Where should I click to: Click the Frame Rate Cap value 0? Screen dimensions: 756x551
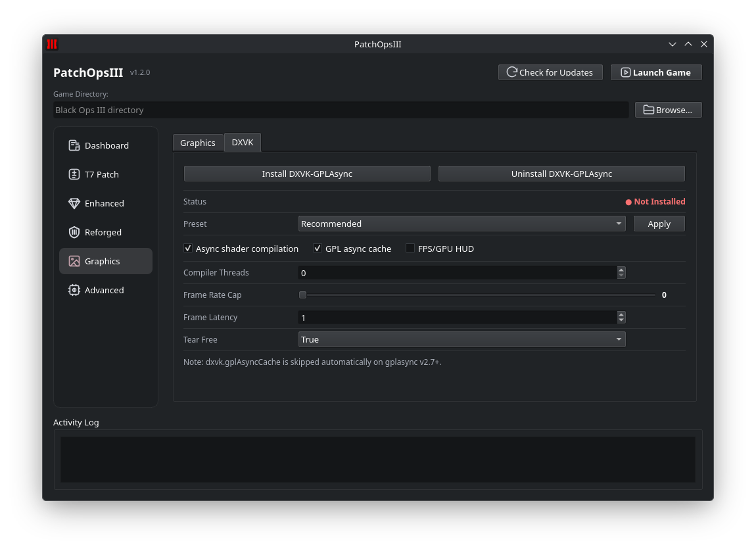click(664, 295)
